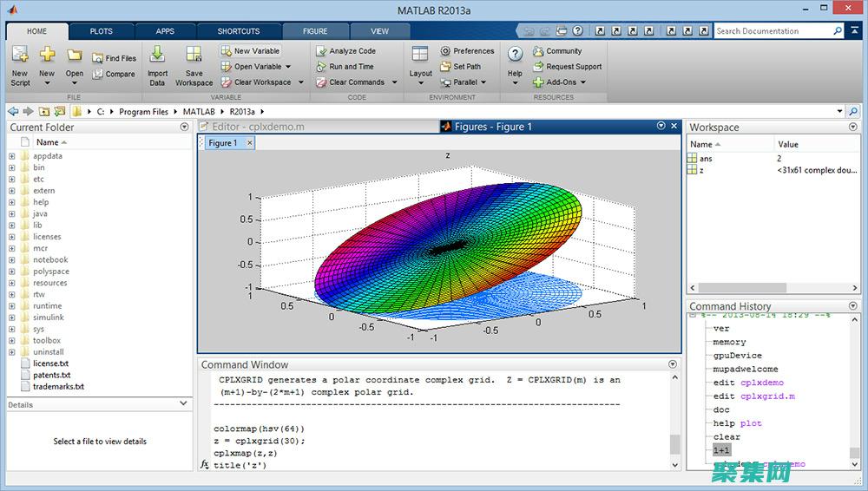
Task: Click the Help question mark icon
Action: 515,55
